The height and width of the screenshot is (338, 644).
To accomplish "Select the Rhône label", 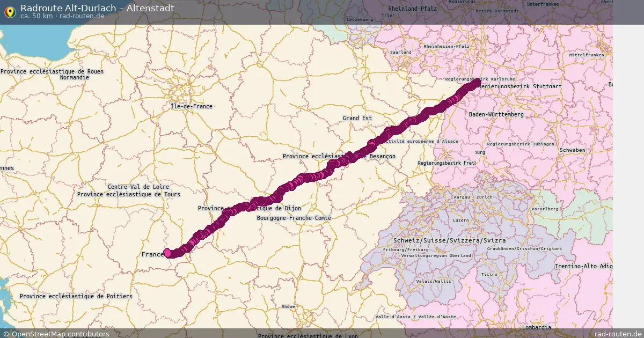I will click(288, 307).
